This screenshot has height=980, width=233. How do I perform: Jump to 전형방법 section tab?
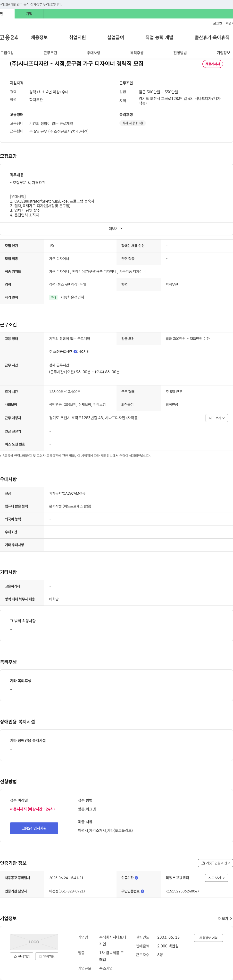(x=180, y=53)
